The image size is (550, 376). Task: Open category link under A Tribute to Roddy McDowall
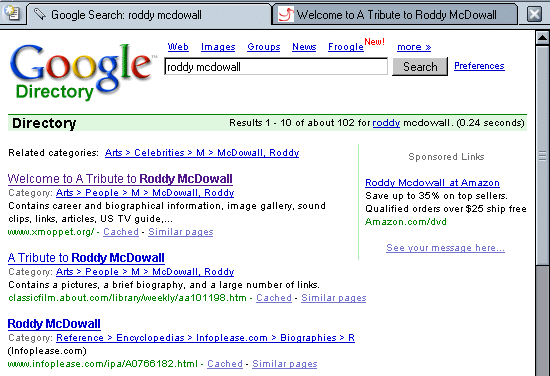pyautogui.click(x=145, y=271)
